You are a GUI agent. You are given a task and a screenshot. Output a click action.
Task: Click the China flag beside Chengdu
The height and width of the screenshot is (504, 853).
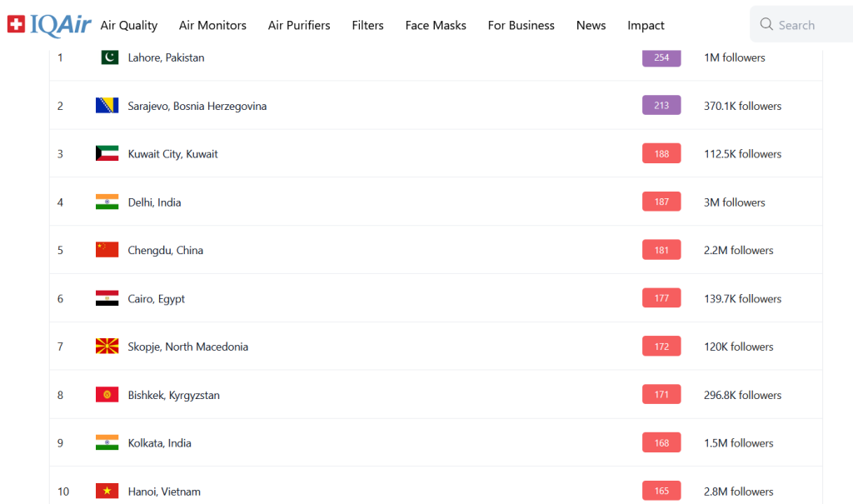(x=107, y=250)
